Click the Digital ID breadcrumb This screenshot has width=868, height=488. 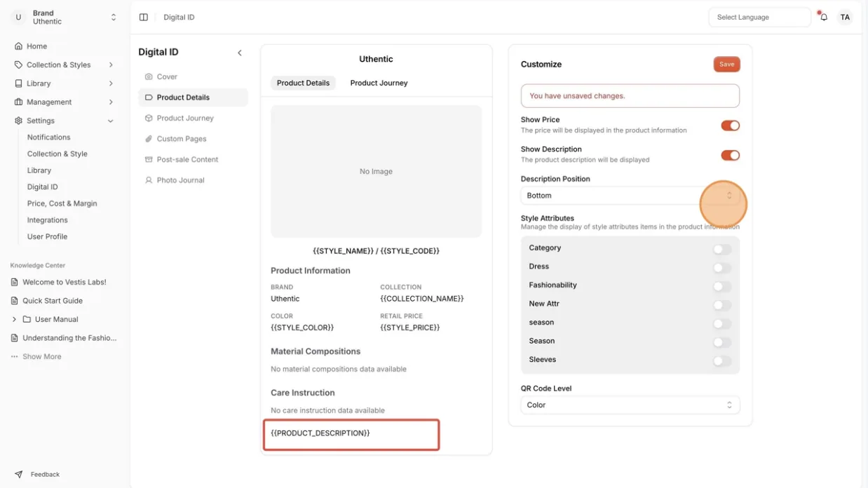tap(179, 18)
